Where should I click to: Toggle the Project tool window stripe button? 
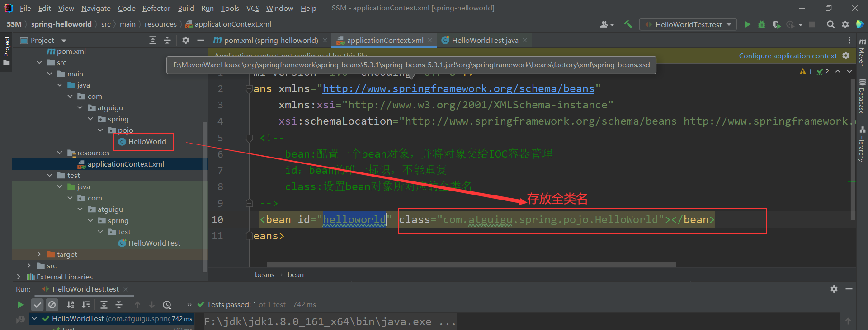(x=6, y=51)
